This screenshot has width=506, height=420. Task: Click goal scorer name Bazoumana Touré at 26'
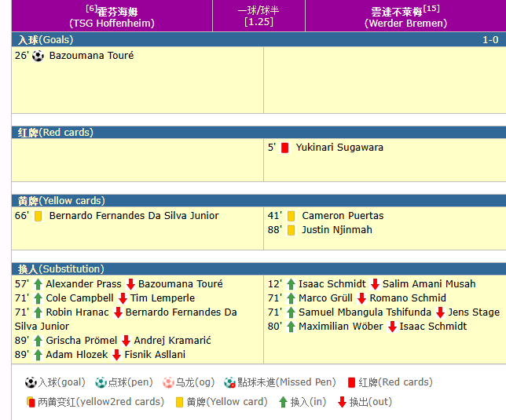click(91, 56)
